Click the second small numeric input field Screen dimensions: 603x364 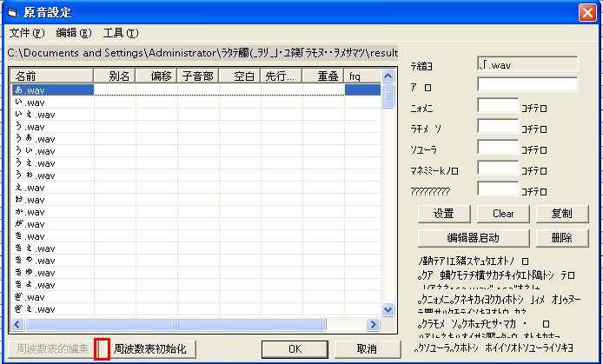point(498,126)
